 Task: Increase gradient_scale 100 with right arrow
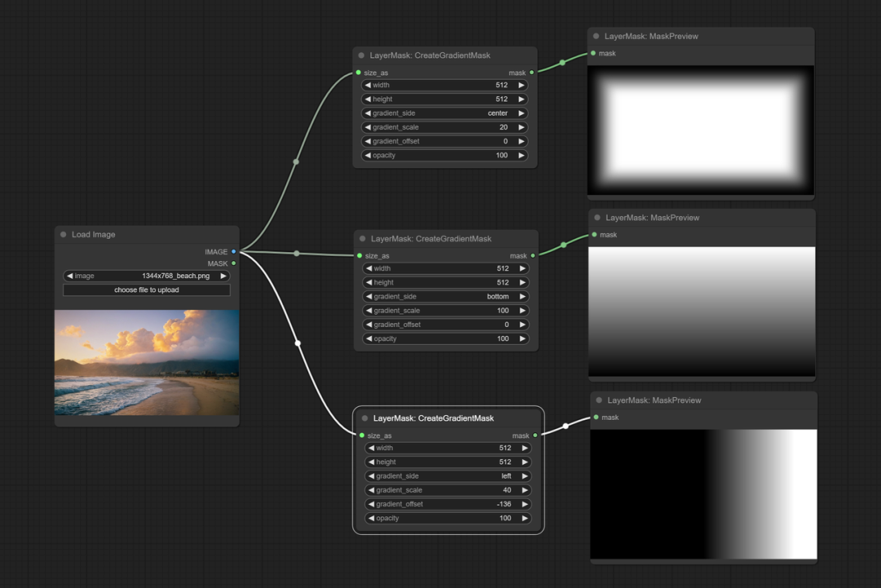(x=523, y=311)
